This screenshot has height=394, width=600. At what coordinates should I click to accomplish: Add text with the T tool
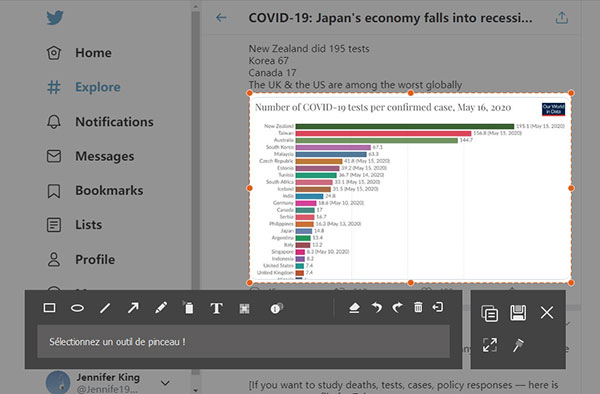tap(216, 308)
